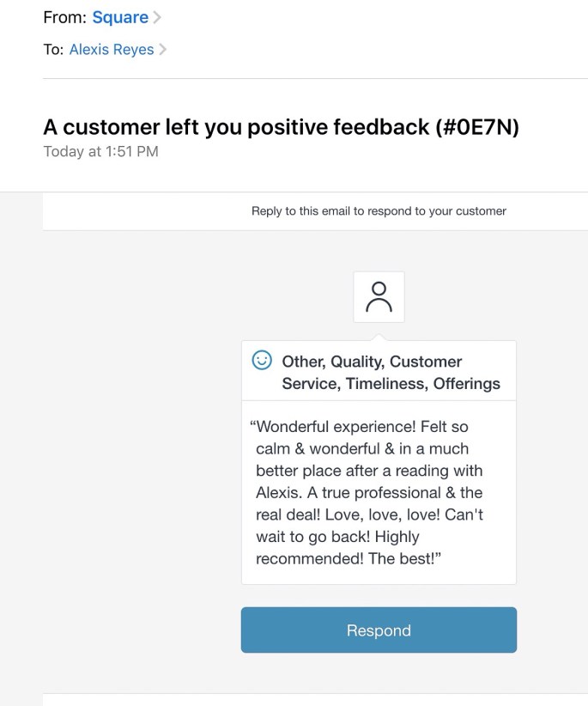588x706 pixels.
Task: Expand the chevron next to Square
Action: pos(158,17)
